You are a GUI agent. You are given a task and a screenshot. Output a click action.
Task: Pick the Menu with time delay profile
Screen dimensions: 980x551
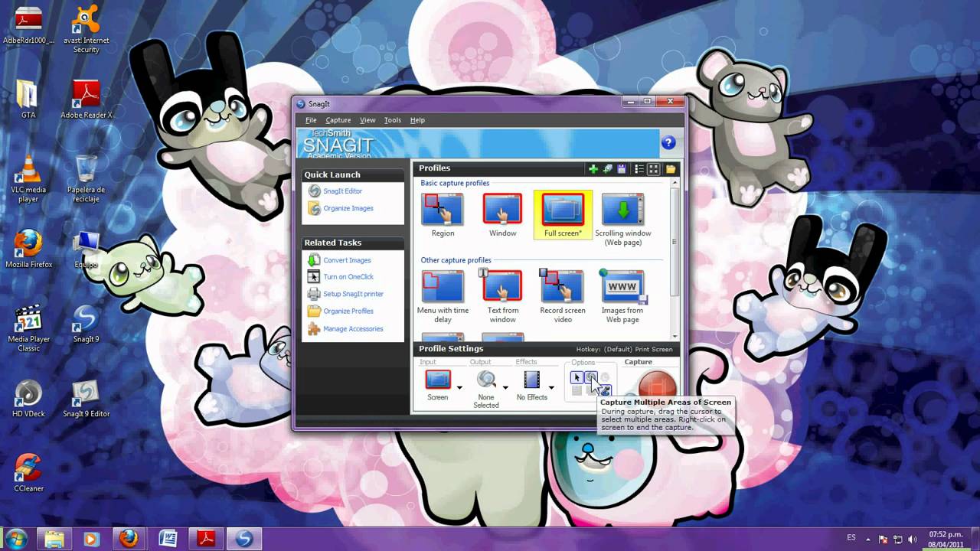(443, 296)
